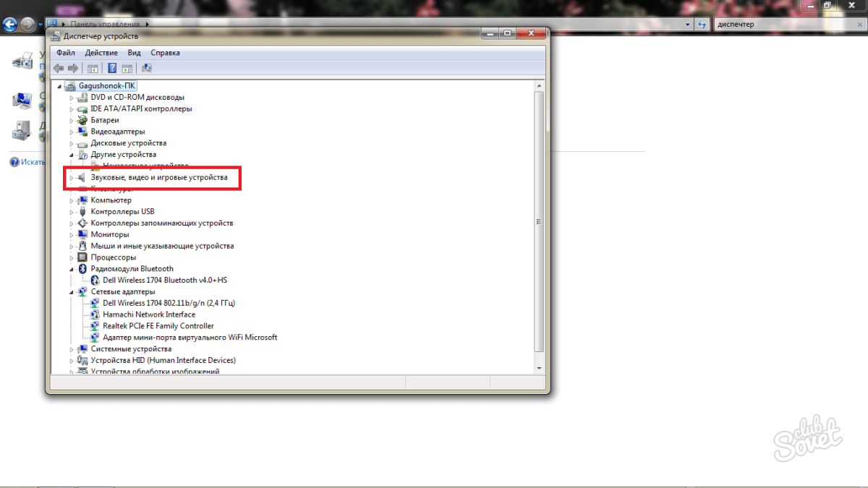Click the speaker icon for sound devices
The height and width of the screenshot is (488, 868).
point(82,177)
